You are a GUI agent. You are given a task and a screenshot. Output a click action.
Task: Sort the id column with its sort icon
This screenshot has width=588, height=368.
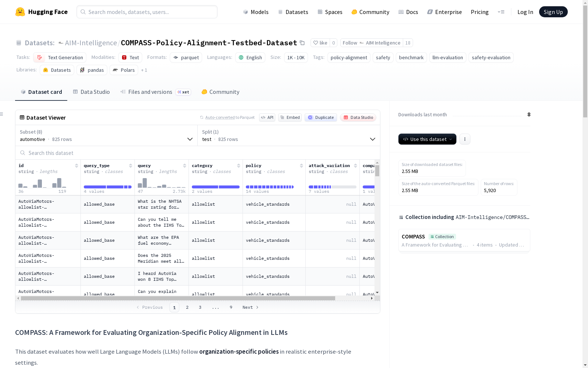pos(76,166)
